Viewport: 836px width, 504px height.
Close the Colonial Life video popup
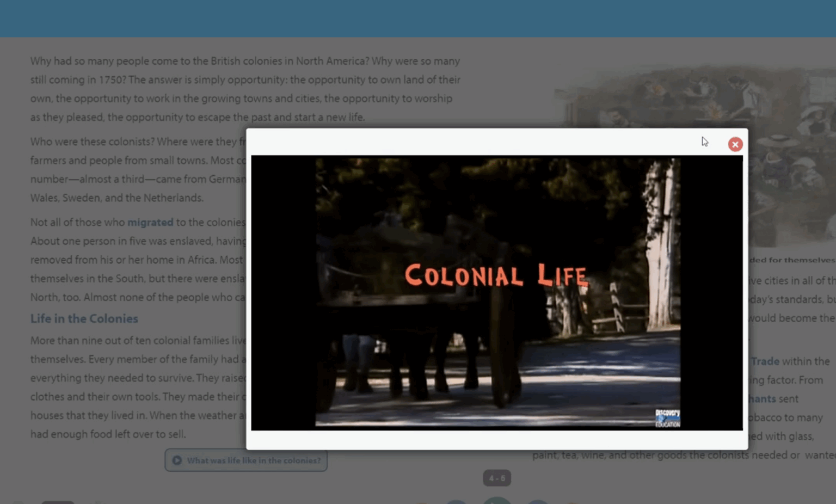pyautogui.click(x=735, y=144)
